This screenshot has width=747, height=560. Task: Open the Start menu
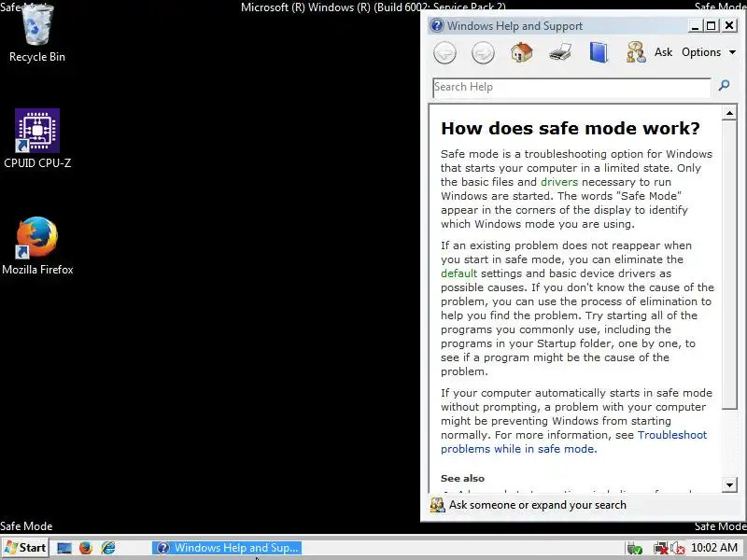tap(25, 548)
